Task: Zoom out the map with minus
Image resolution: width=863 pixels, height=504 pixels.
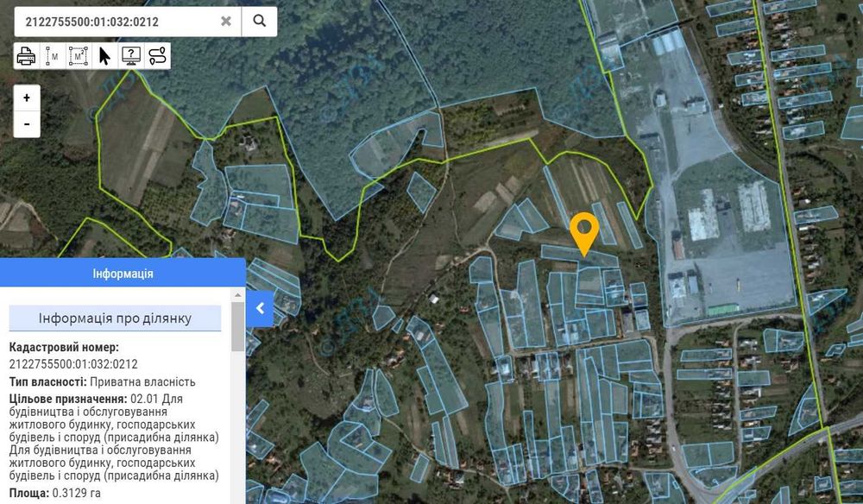Action: click(x=27, y=124)
